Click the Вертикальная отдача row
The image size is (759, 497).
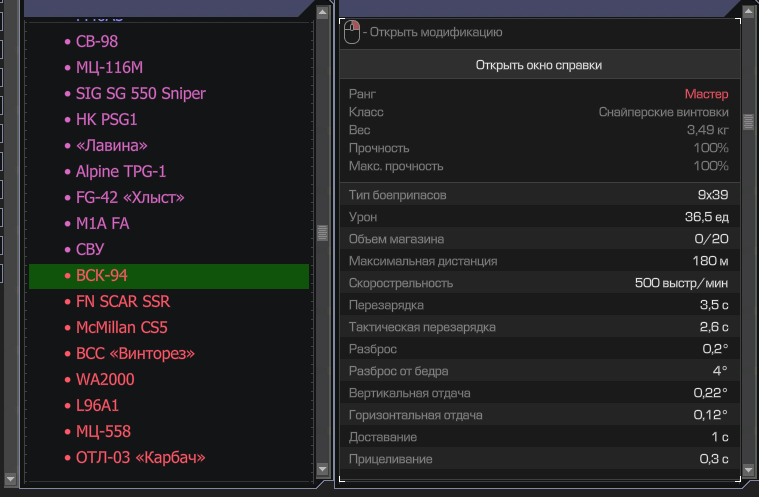(539, 393)
